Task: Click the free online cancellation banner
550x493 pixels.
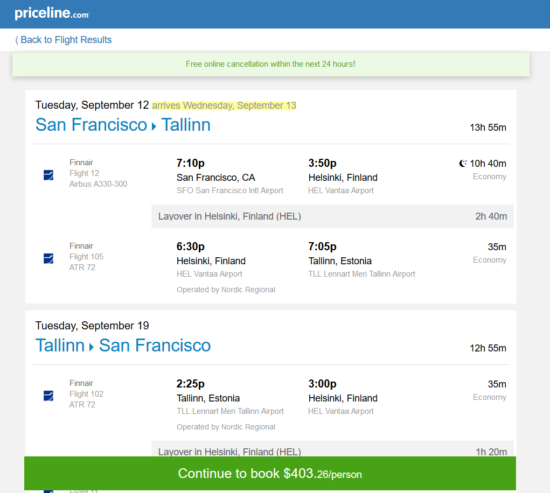Action: tap(271, 64)
